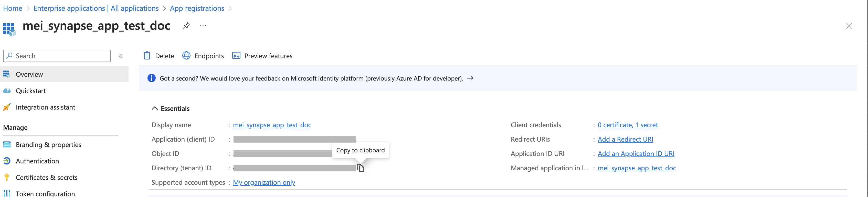Click the Delete trash icon
The image size is (868, 197).
pos(147,56)
